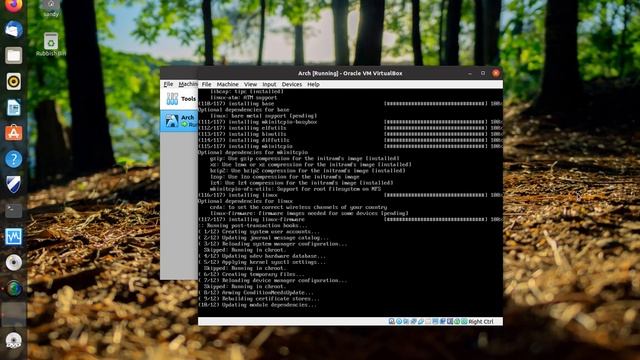Open Files manager from the dock

[13, 56]
